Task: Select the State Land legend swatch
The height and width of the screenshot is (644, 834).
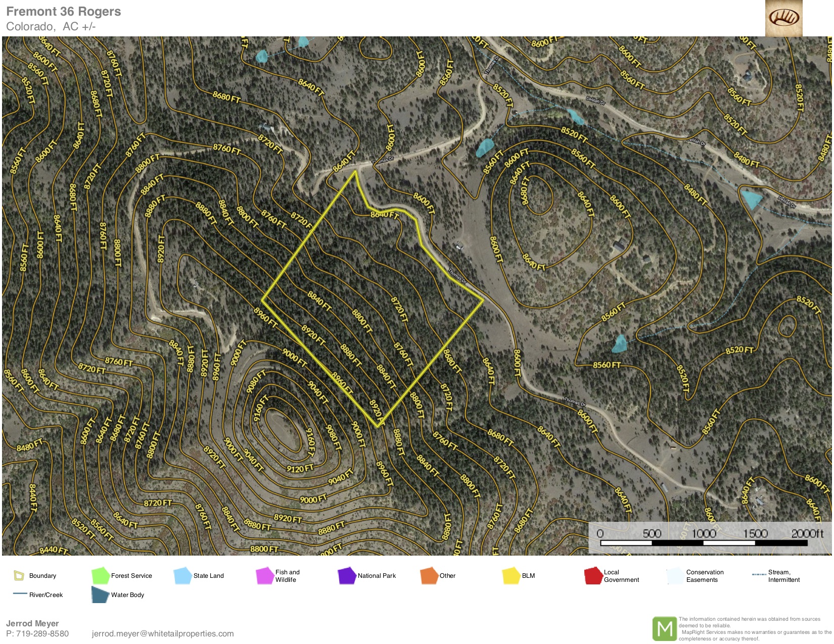Action: [x=182, y=575]
